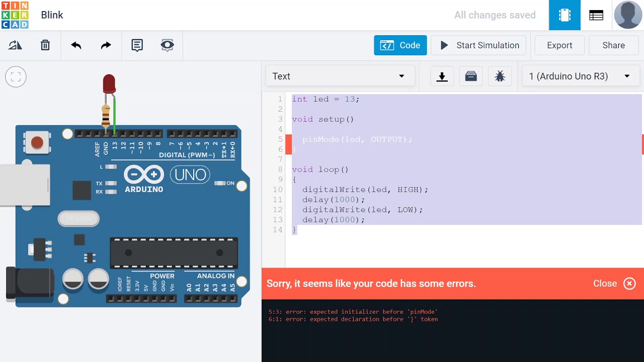Open the libraries box icon
Viewport: 644px width, 362px height.
471,76
